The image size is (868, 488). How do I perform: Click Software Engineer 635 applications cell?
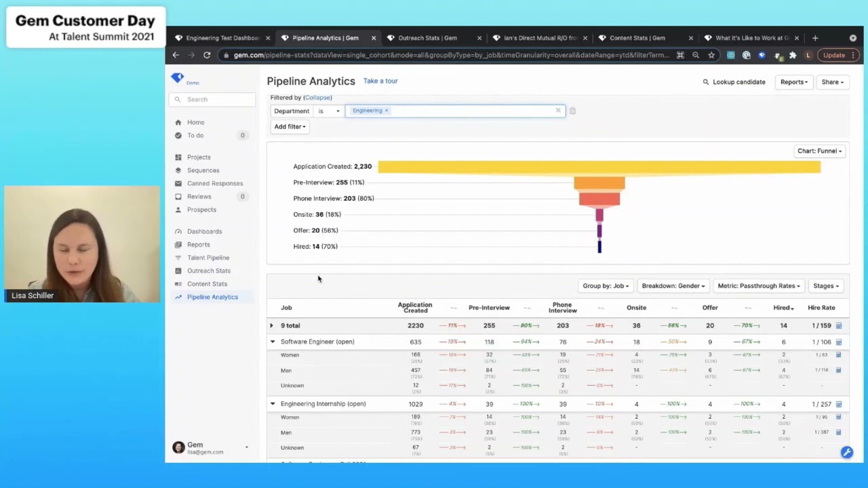click(416, 342)
